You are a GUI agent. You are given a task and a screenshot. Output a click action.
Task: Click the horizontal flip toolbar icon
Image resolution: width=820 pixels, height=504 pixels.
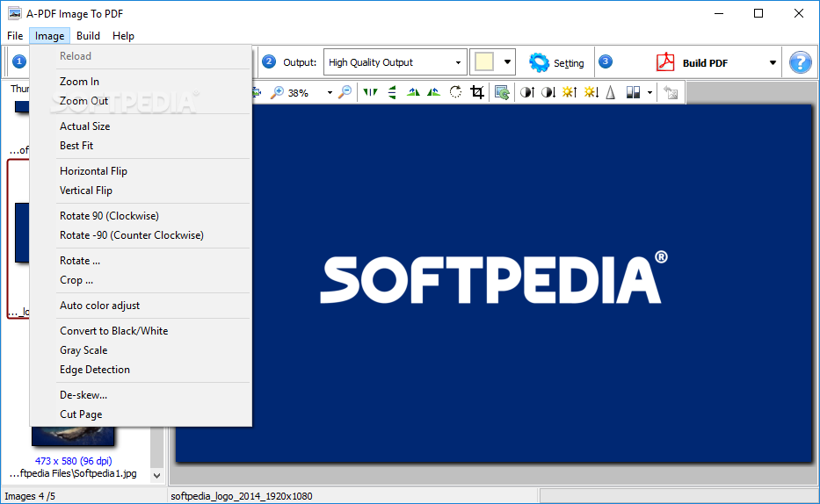[x=370, y=92]
